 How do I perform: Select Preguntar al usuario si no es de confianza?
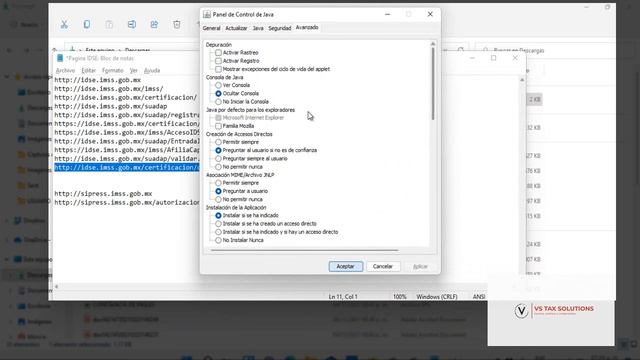[218, 150]
